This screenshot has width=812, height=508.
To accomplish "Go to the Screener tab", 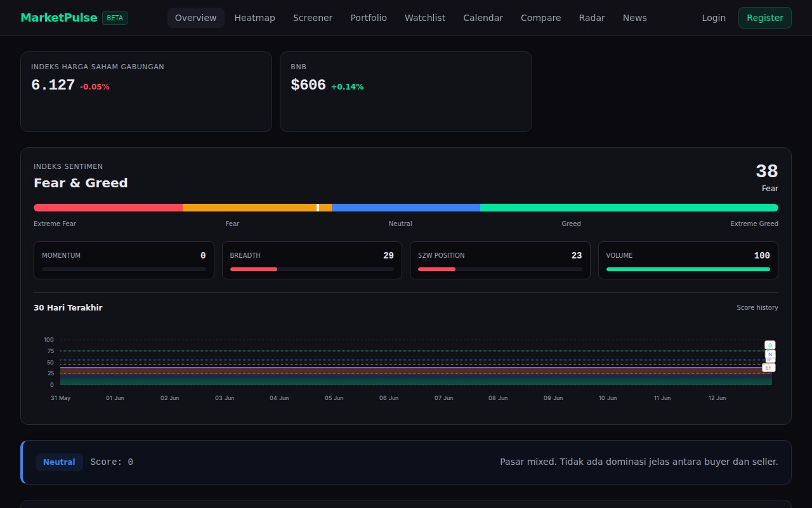I will tap(313, 18).
